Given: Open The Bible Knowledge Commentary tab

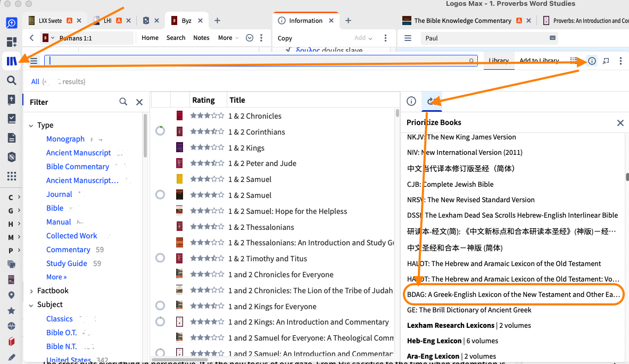Looking at the screenshot, I should point(462,20).
